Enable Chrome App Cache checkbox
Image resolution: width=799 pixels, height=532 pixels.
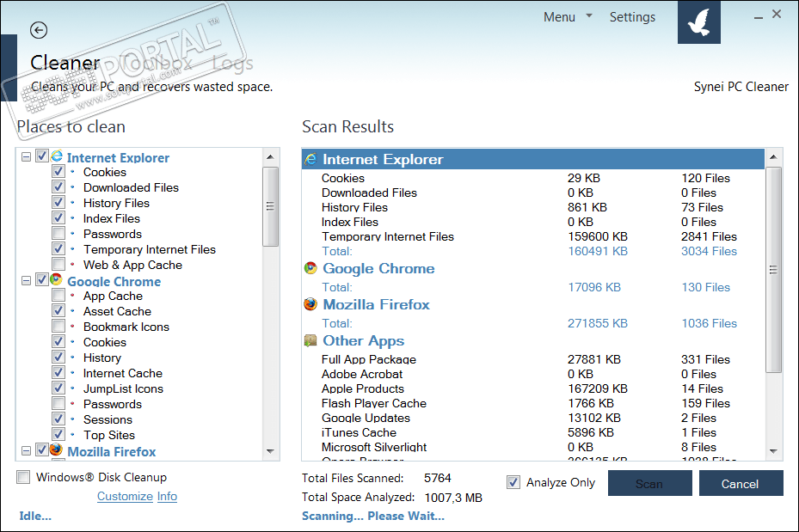tap(58, 296)
